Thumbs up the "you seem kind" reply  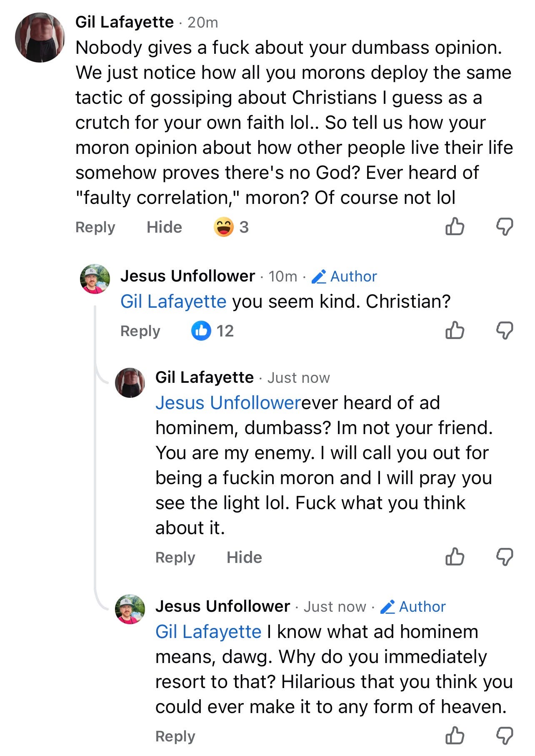click(455, 331)
